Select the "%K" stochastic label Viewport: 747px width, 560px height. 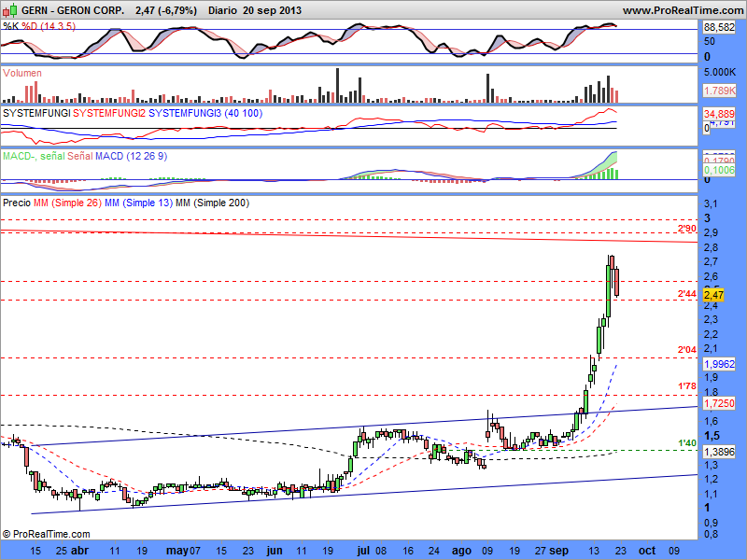(11, 26)
